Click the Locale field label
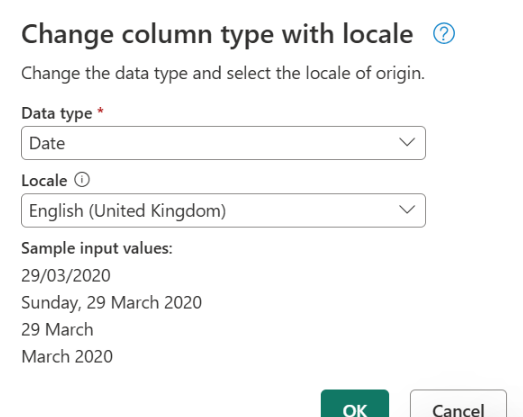 (44, 180)
